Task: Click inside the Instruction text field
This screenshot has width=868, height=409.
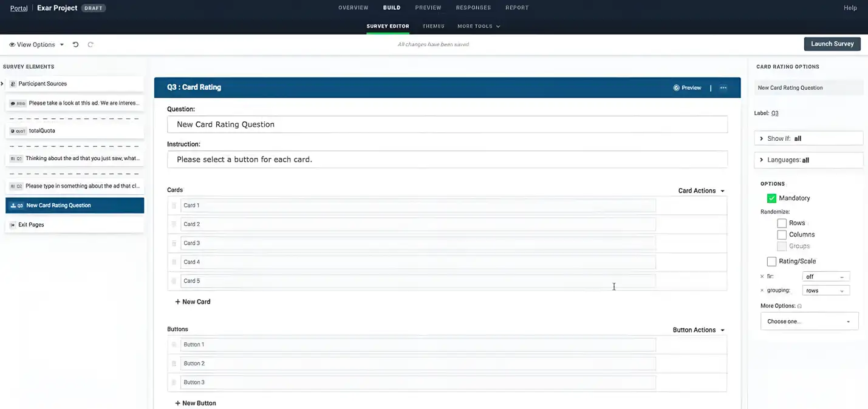Action: click(425, 159)
